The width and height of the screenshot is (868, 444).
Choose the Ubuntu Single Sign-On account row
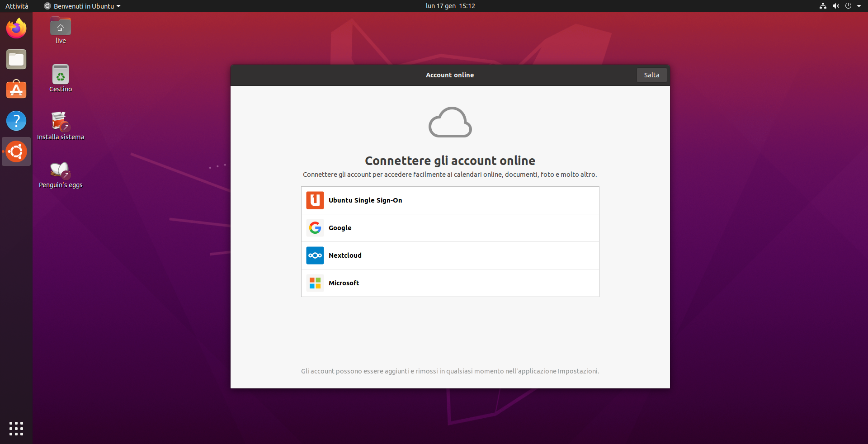tap(450, 200)
